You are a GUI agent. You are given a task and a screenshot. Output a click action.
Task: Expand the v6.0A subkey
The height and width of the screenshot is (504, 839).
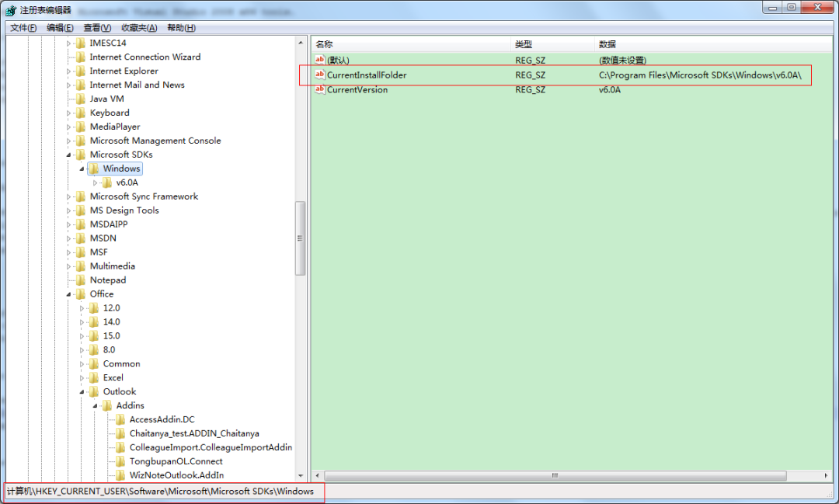[x=95, y=183]
